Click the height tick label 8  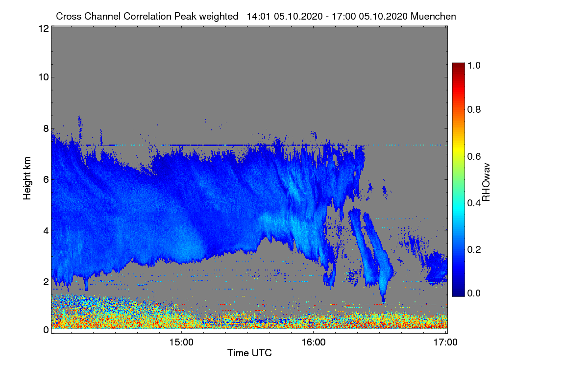[x=46, y=128]
